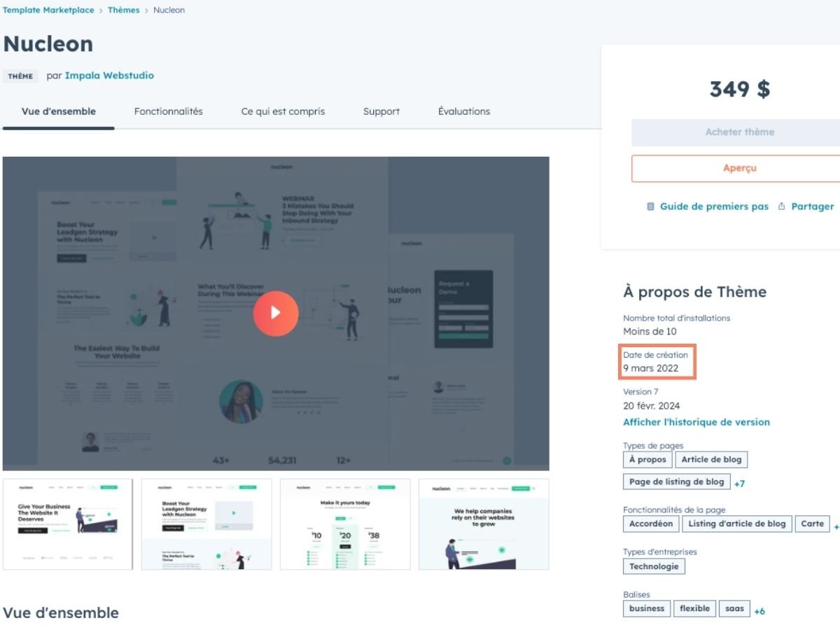Select the Carte feature tag

point(813,524)
